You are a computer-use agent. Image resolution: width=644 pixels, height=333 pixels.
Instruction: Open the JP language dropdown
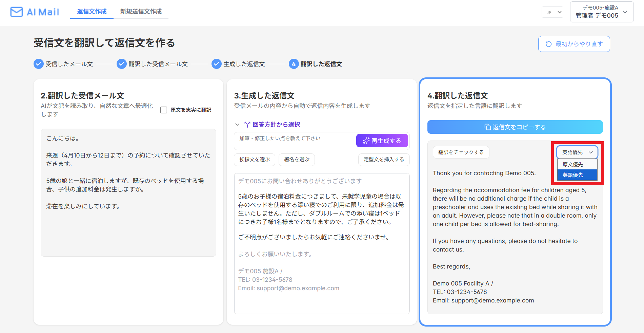[x=552, y=12]
